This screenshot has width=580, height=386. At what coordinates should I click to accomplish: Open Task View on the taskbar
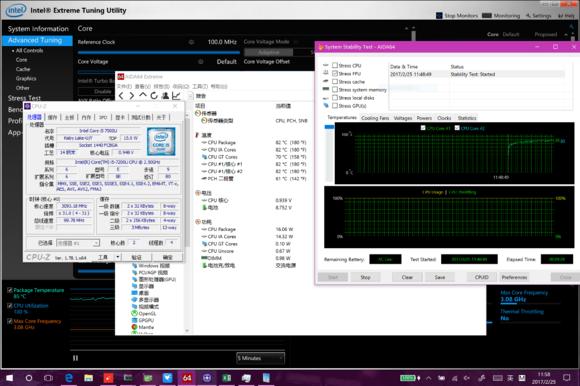coord(48,378)
